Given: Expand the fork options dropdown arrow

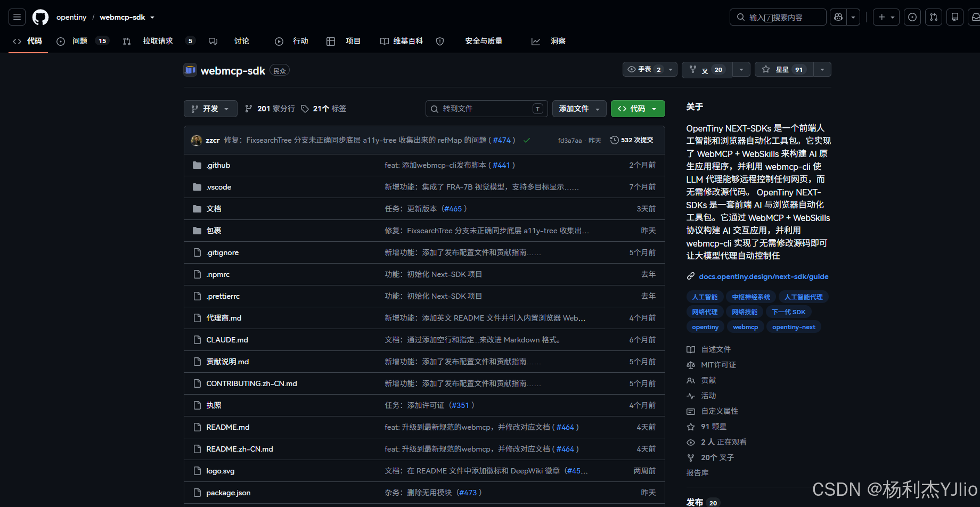Looking at the screenshot, I should pyautogui.click(x=741, y=70).
